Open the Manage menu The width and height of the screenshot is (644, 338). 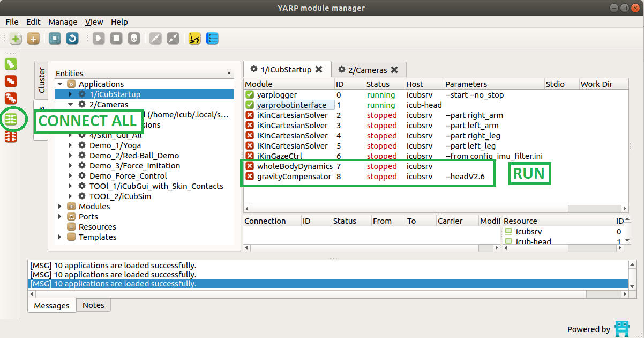(x=63, y=22)
